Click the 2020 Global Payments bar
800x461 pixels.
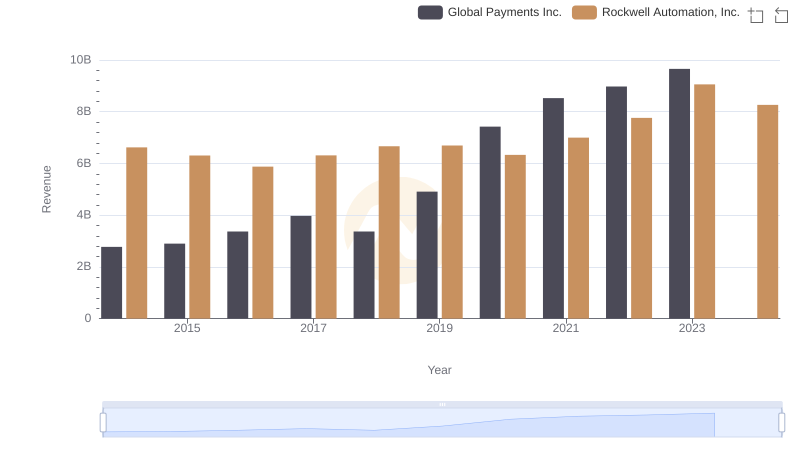click(x=490, y=223)
